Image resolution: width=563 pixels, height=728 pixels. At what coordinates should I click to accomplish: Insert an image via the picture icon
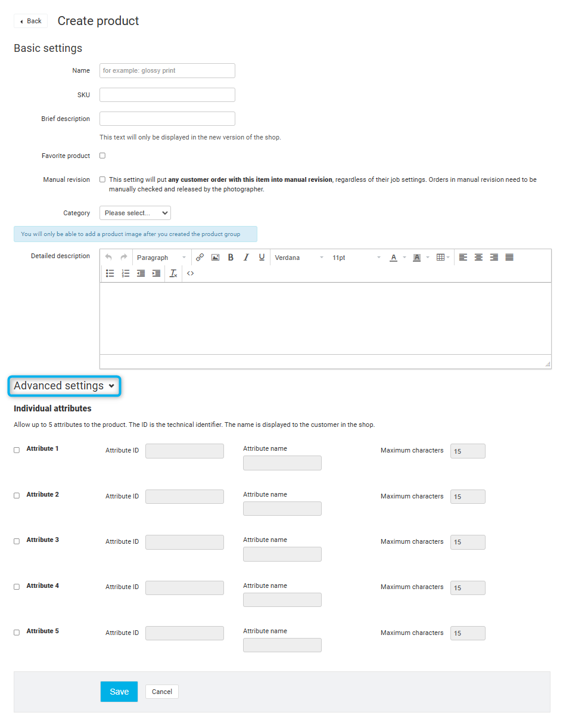(x=215, y=258)
